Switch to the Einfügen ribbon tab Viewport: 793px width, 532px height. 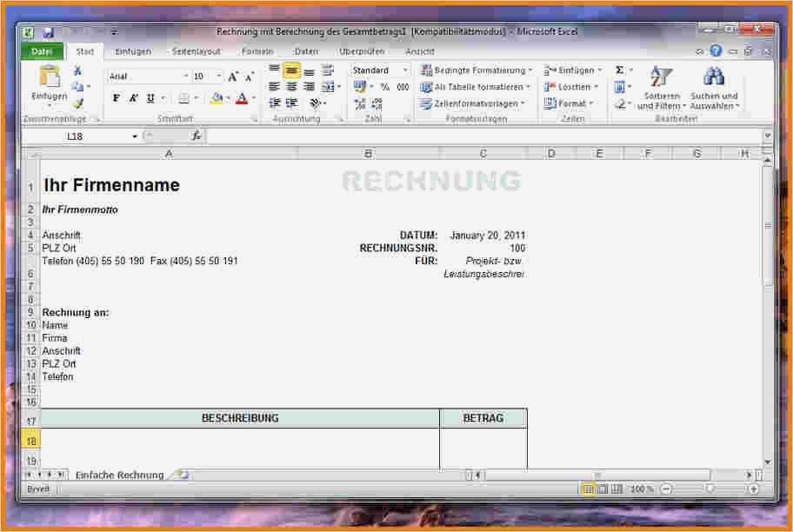(x=132, y=51)
